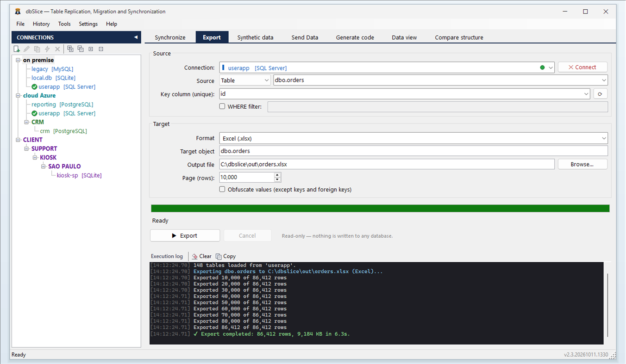Open the Compare structure tab

[459, 37]
